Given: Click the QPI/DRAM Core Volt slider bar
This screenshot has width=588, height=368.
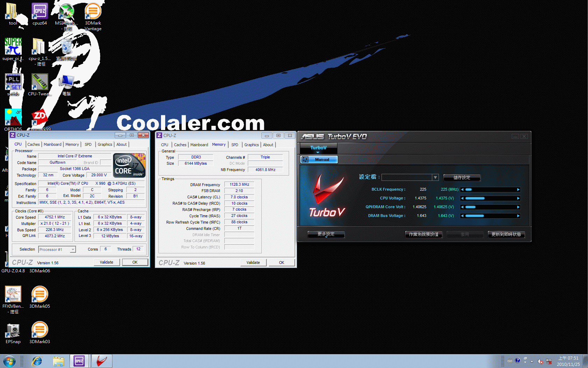Looking at the screenshot, I should 490,207.
